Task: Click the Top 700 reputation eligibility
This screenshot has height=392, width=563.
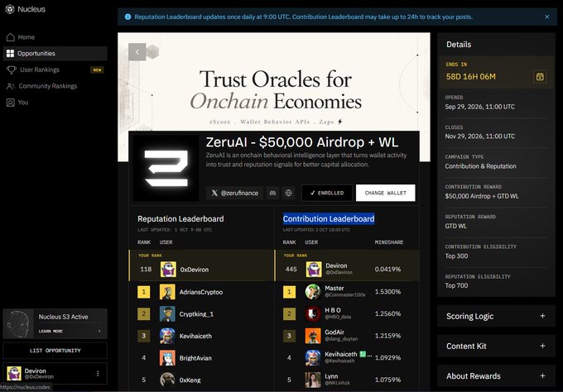Action: click(456, 285)
